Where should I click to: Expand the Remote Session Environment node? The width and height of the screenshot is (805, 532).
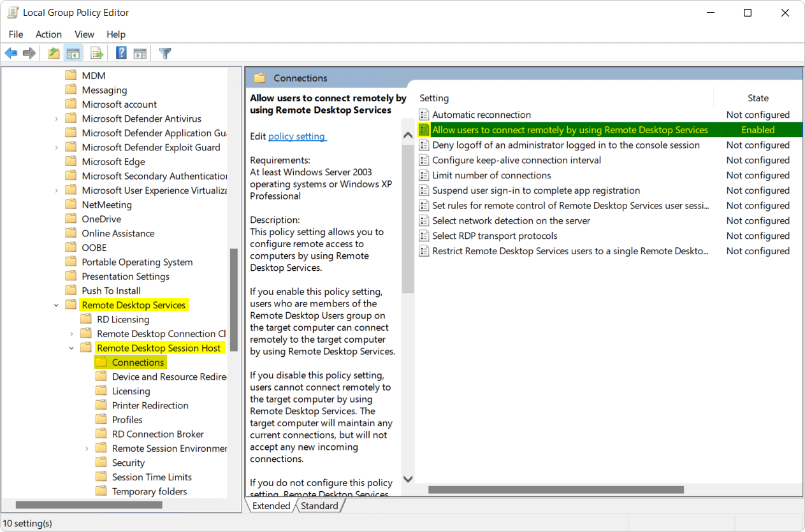point(87,449)
